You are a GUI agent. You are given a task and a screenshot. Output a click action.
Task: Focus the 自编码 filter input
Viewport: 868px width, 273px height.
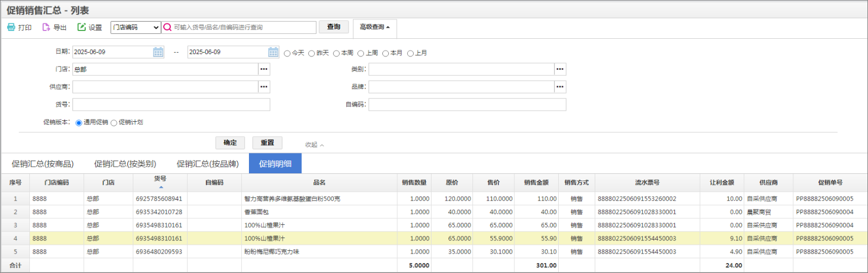467,105
